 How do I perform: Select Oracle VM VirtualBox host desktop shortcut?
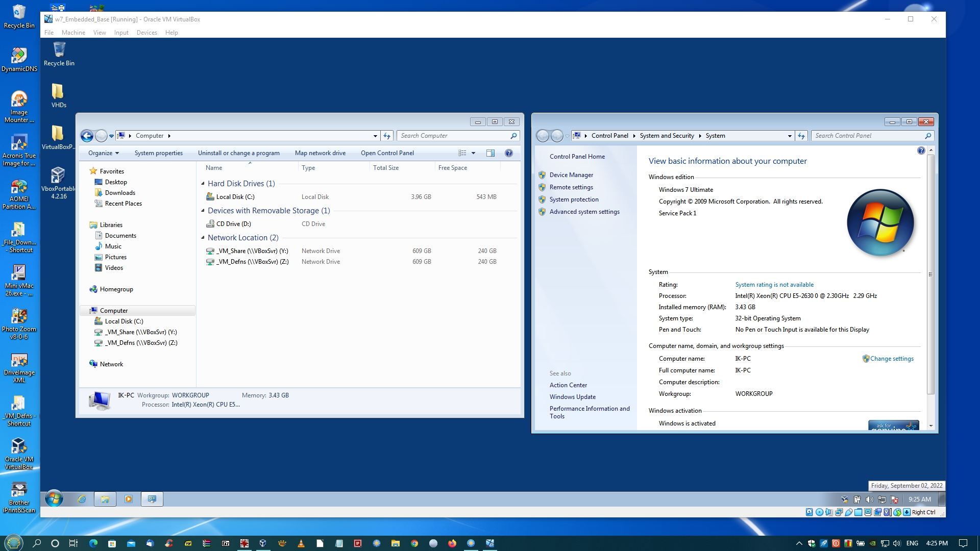[x=19, y=454]
